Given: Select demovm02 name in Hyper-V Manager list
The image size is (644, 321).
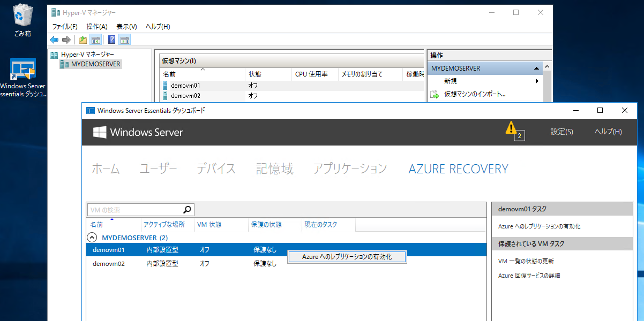Looking at the screenshot, I should pyautogui.click(x=185, y=96).
